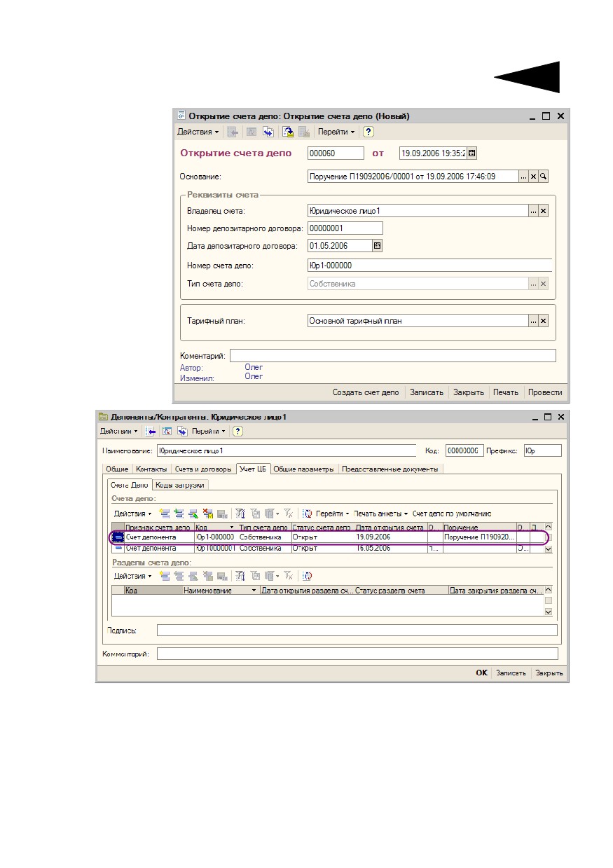Click refresh icon in Разделы счета депо toolbar
613x868 pixels.
308,576
